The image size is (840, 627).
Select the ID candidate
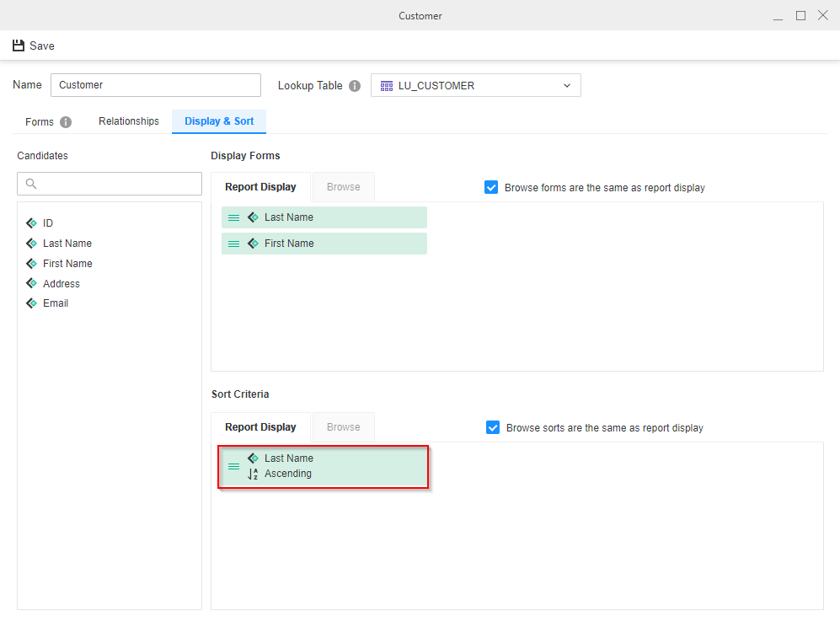(x=47, y=223)
